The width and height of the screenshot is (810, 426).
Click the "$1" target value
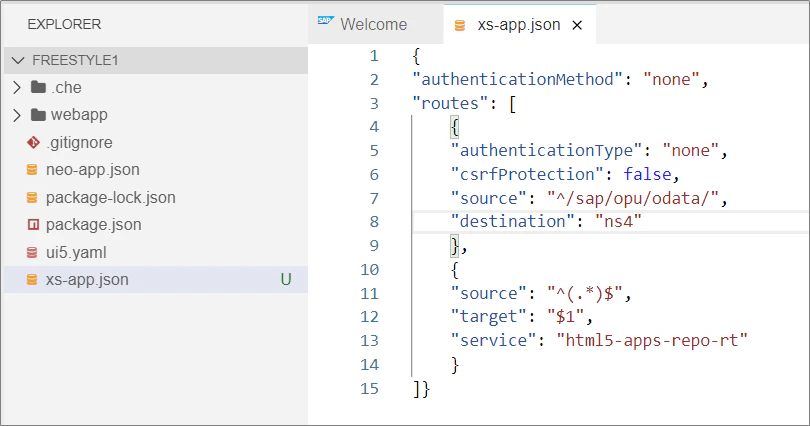(565, 317)
